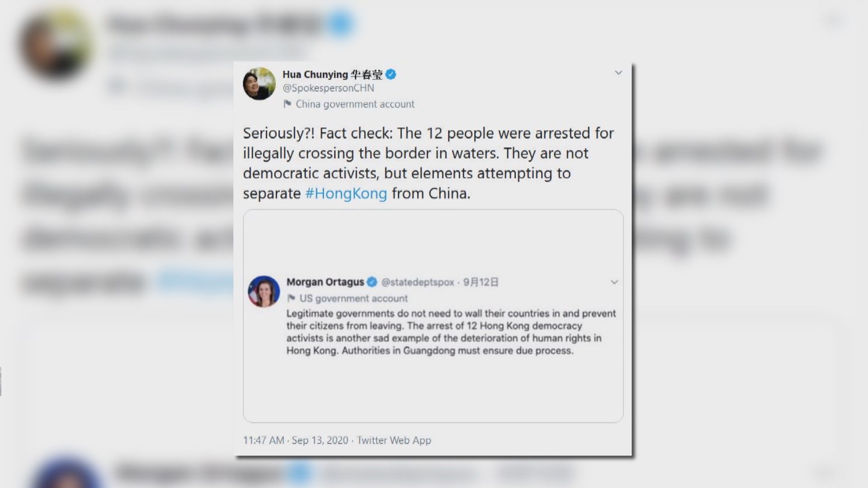This screenshot has height=488, width=868.
Task: Expand the tweet options chevron at top right
Action: (618, 73)
